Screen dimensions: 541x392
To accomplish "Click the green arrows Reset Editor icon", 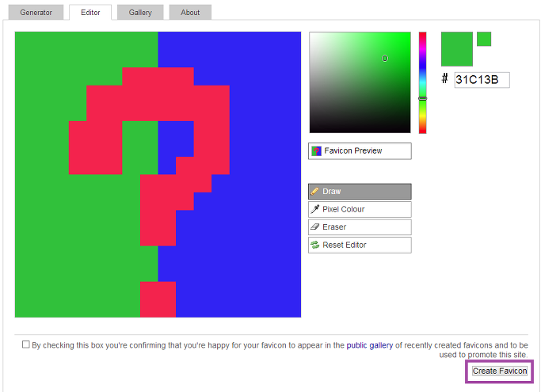I will (314, 245).
